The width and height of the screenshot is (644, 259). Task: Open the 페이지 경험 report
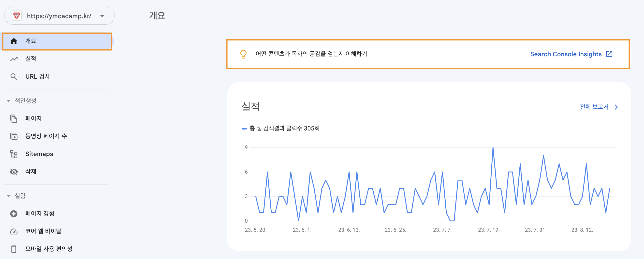click(x=40, y=214)
